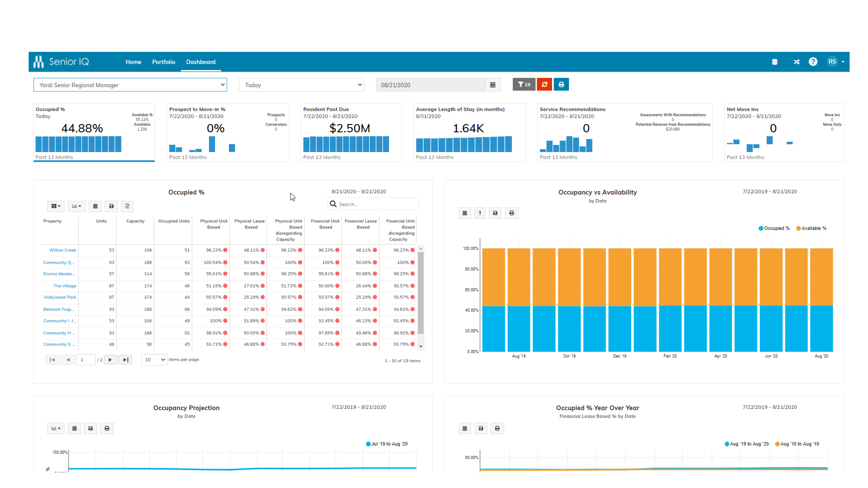This screenshot has width=868, height=488.
Task: Save the Occupied % Year Over Year chart
Action: click(481, 428)
